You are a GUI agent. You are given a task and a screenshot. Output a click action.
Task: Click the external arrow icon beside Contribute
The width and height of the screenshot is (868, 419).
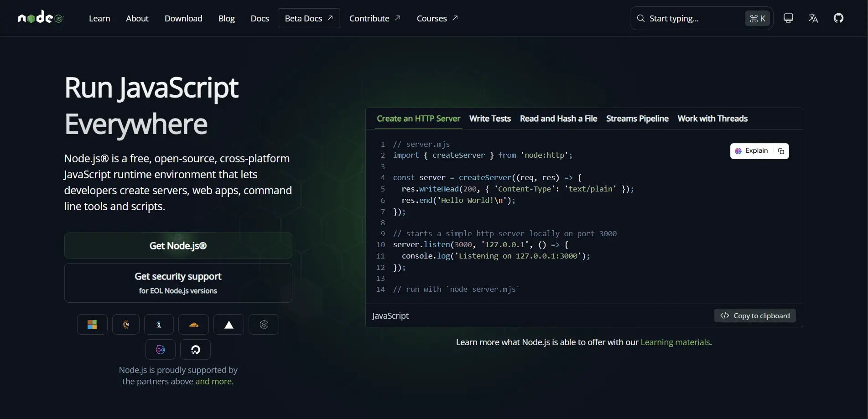(x=397, y=18)
